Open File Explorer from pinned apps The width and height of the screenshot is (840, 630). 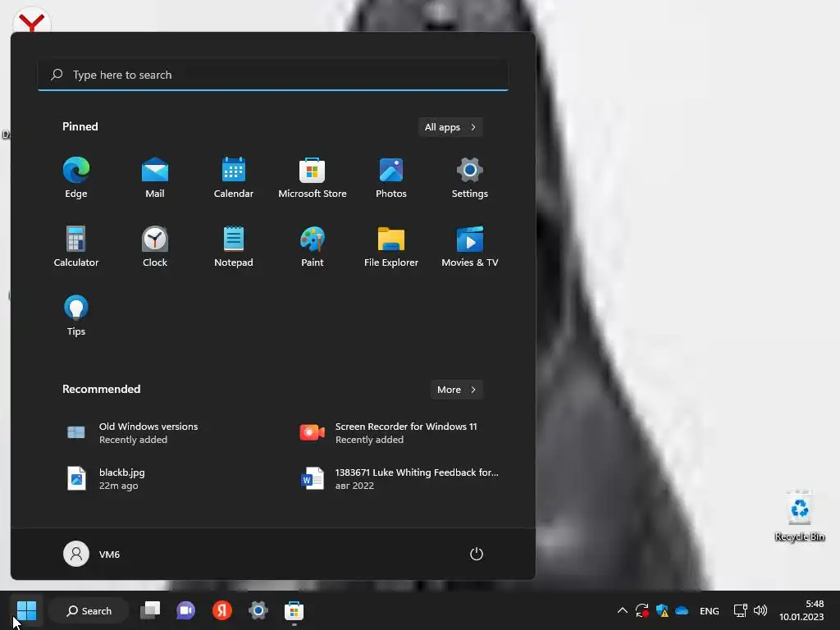pyautogui.click(x=391, y=246)
